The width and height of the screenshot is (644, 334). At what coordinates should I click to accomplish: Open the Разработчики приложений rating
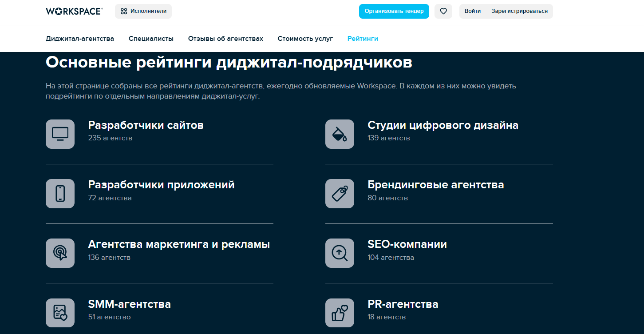pyautogui.click(x=161, y=185)
